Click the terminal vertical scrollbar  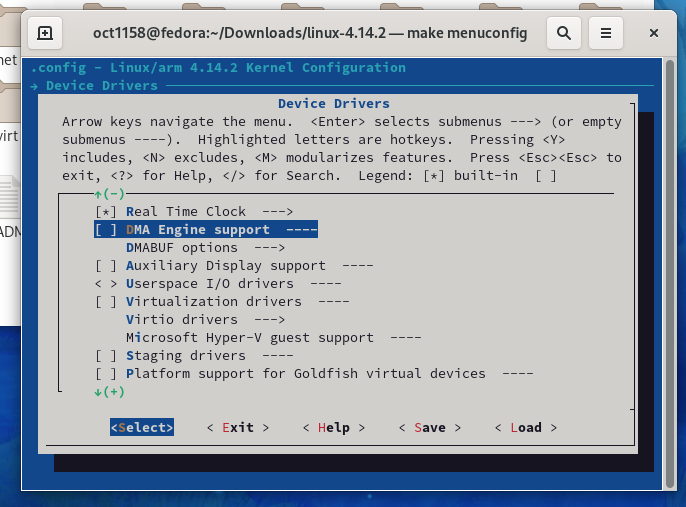(669, 274)
